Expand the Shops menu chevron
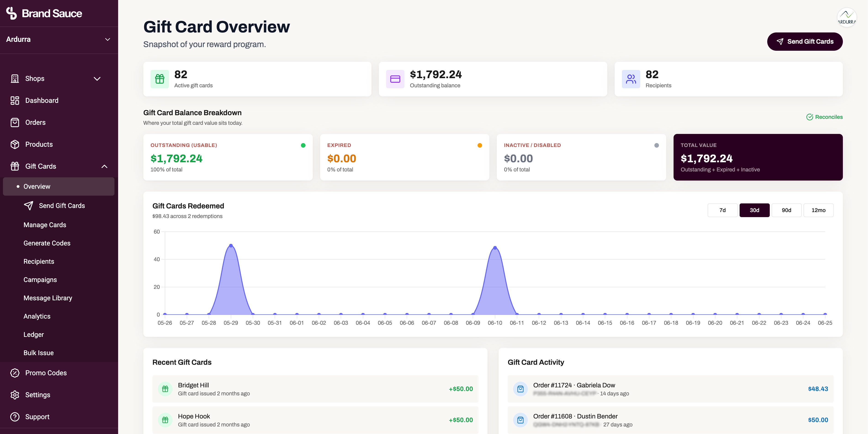This screenshot has height=434, width=868. click(x=97, y=79)
